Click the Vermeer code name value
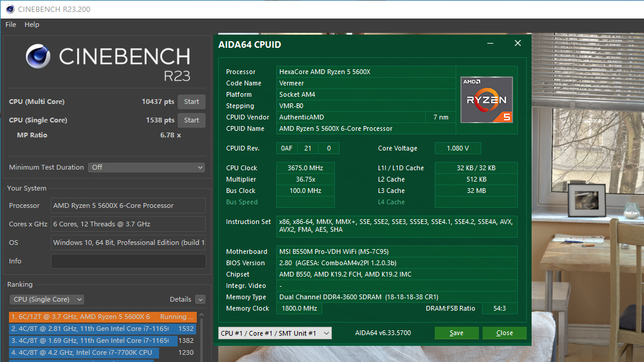 coord(366,83)
